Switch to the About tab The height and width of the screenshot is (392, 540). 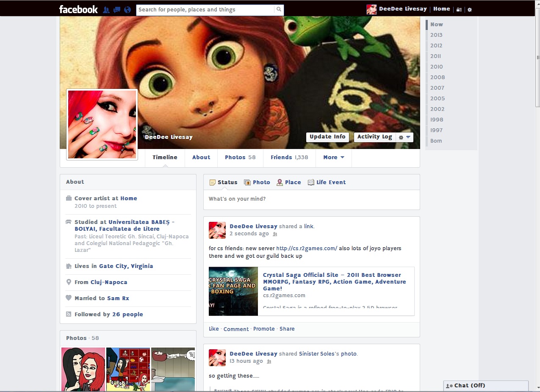point(201,157)
